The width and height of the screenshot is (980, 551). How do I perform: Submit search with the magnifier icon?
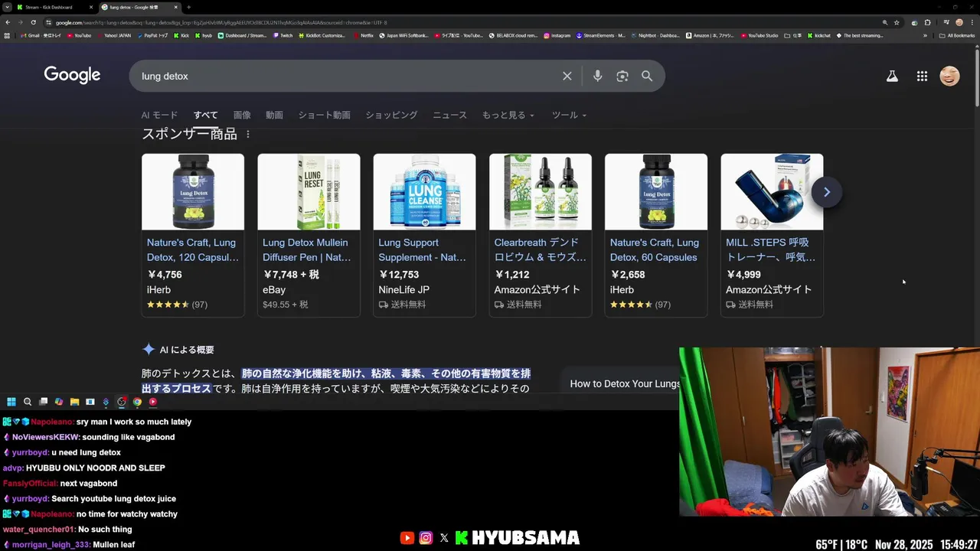647,76
